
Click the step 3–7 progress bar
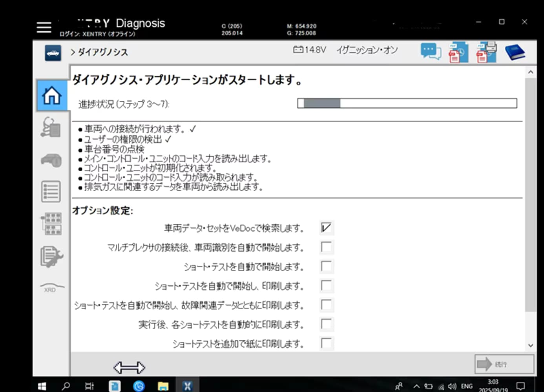(x=407, y=103)
